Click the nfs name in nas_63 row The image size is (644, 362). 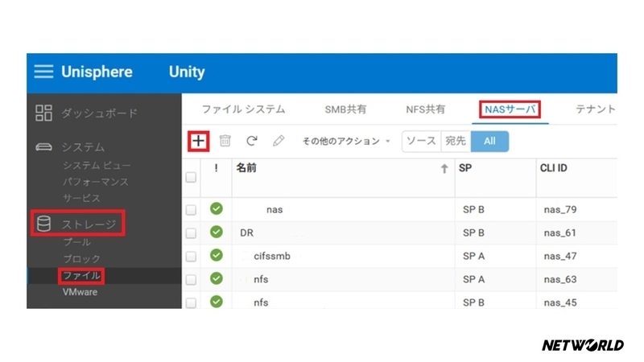click(261, 279)
